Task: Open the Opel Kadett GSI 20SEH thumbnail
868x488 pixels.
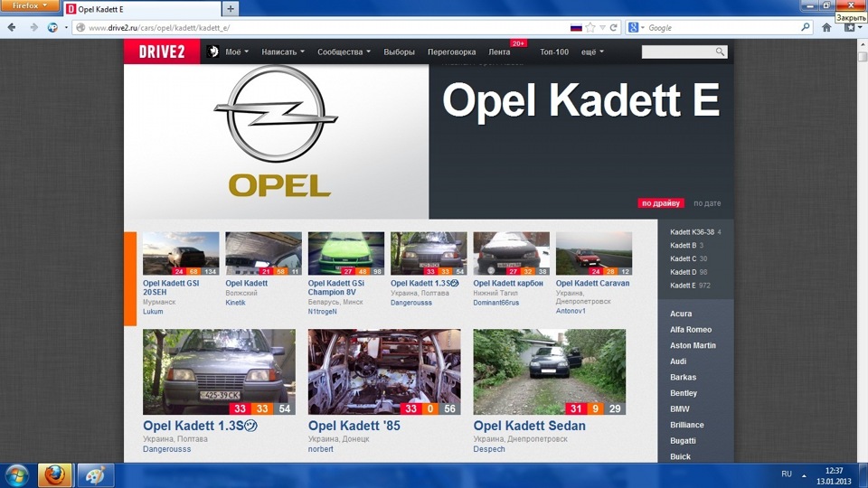Action: (181, 253)
